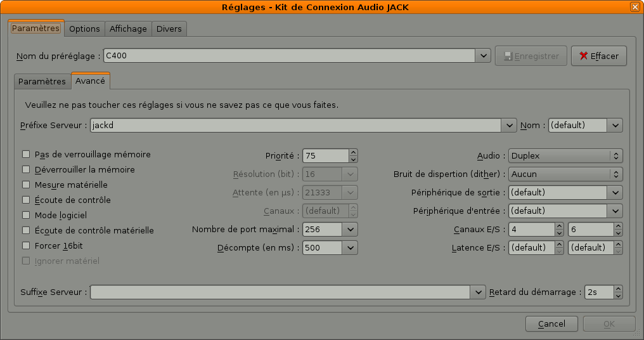Open the Options tab
644x340 pixels.
point(84,29)
